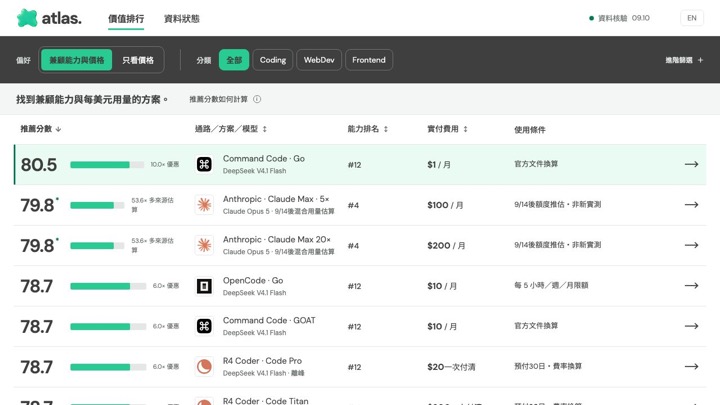
Task: Sort by the 能力排名 column header
Action: (368, 129)
